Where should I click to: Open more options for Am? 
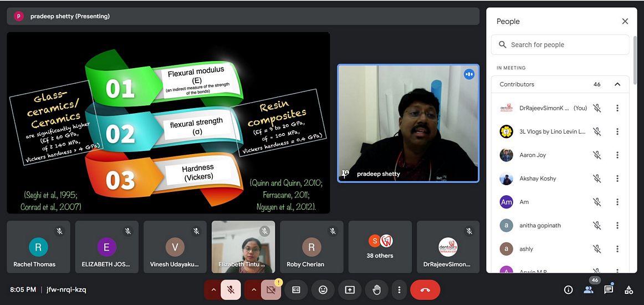click(x=617, y=202)
